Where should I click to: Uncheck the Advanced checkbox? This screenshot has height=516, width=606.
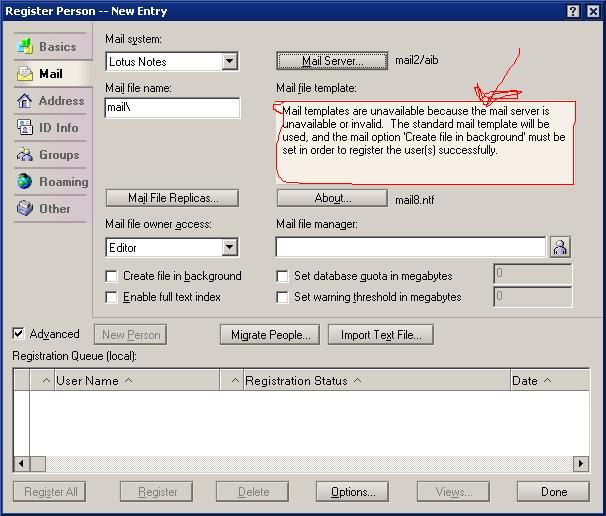pyautogui.click(x=18, y=334)
